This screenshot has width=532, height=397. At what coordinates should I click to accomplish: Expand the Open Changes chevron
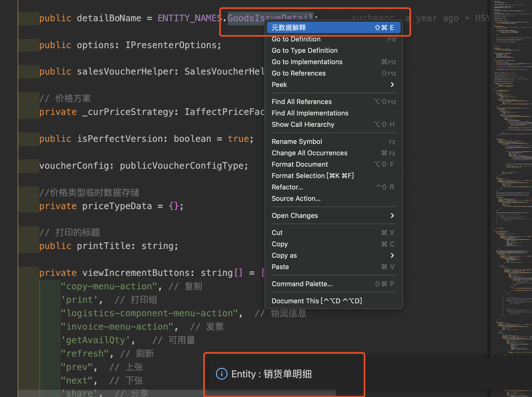392,216
